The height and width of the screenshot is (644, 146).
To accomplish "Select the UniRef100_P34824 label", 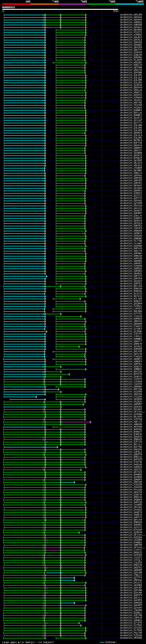I will (x=131, y=357).
